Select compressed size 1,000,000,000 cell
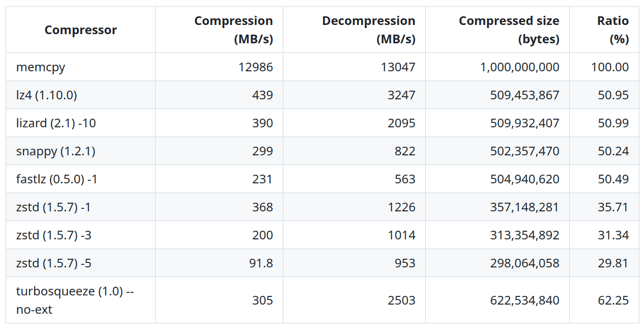The height and width of the screenshot is (328, 644). pos(519,67)
